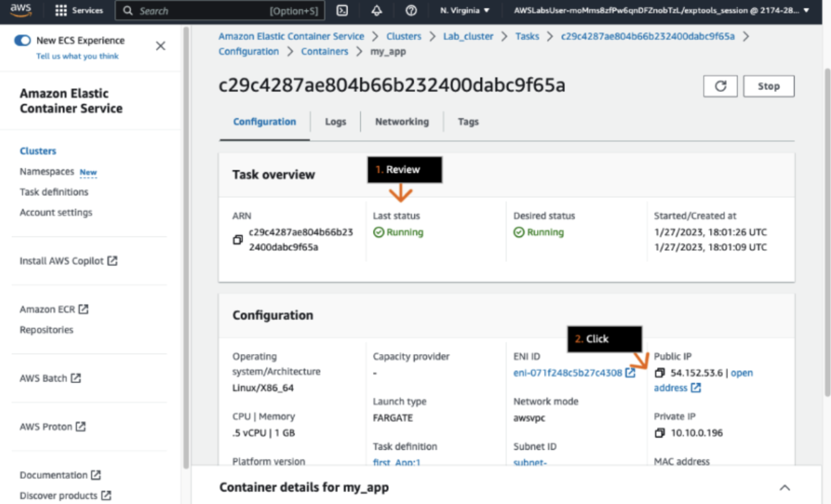Copy the public IP 54.152.53.6

point(659,373)
